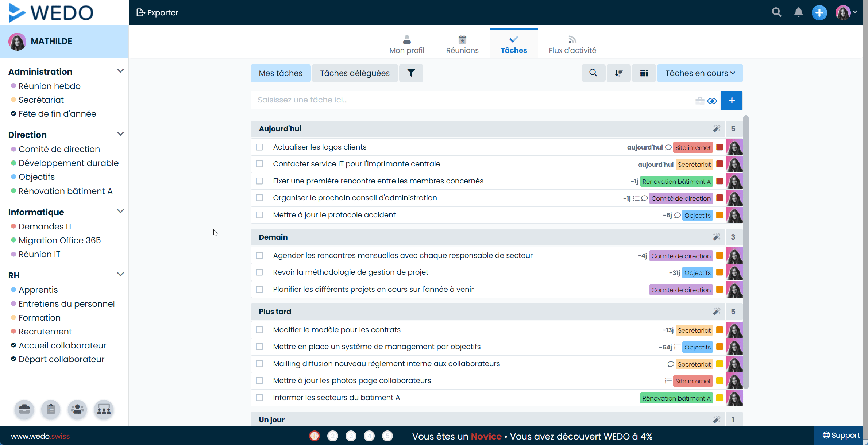Screen dimensions: 868x445
Task: Click the magic wand icon in Aujourd'hui header
Action: tap(716, 129)
